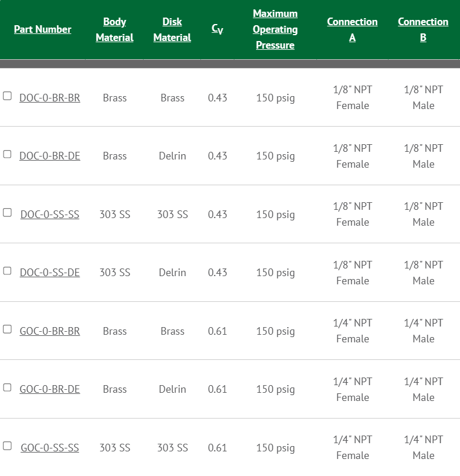Toggle the checkbox for GOC-0-BR-DE
Screen dimensions: 460x476
[7, 387]
